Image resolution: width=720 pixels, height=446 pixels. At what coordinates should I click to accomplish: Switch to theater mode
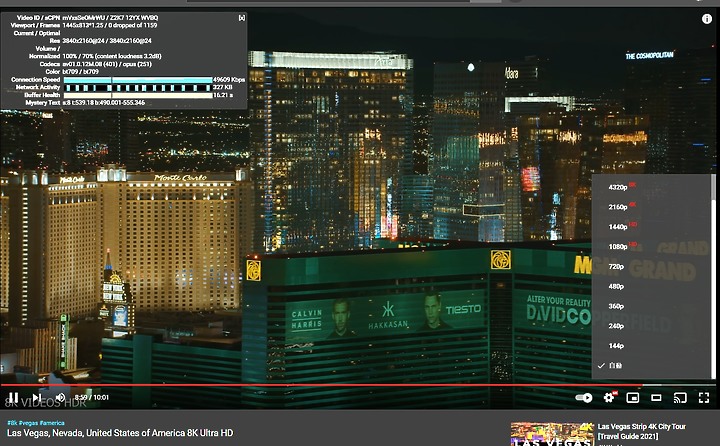[656, 398]
